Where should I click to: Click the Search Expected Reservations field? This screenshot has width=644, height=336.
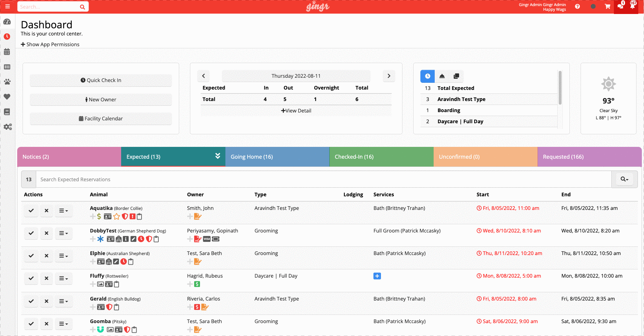(215, 179)
